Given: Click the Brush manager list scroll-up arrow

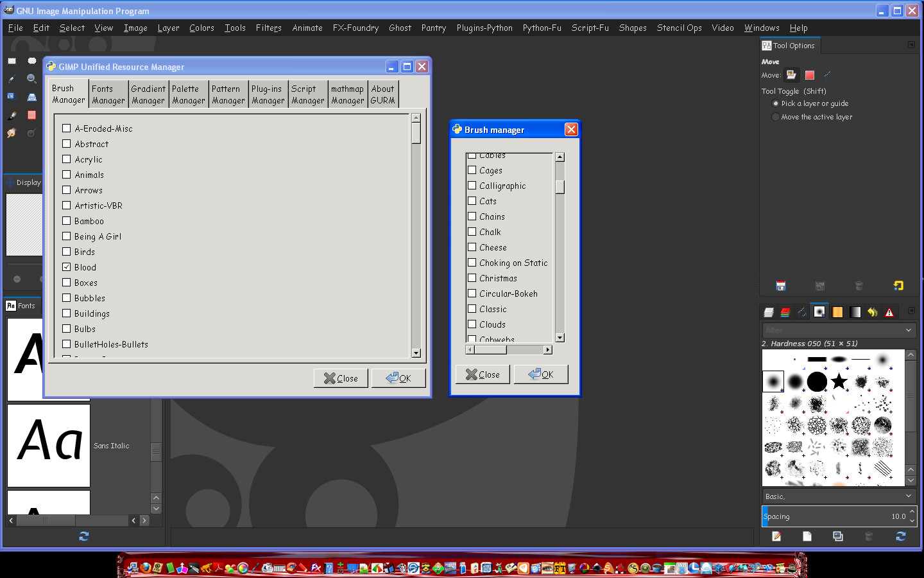Looking at the screenshot, I should pos(560,157).
